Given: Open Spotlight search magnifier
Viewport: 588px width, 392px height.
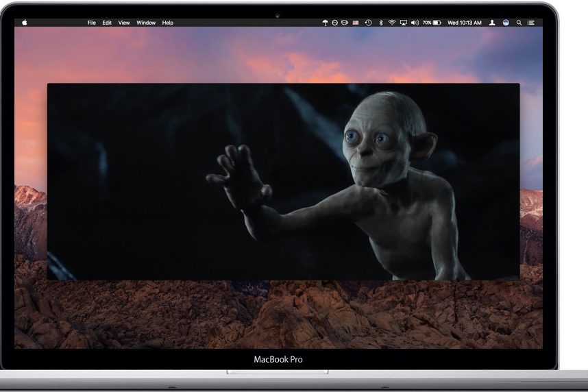Looking at the screenshot, I should click(x=519, y=23).
